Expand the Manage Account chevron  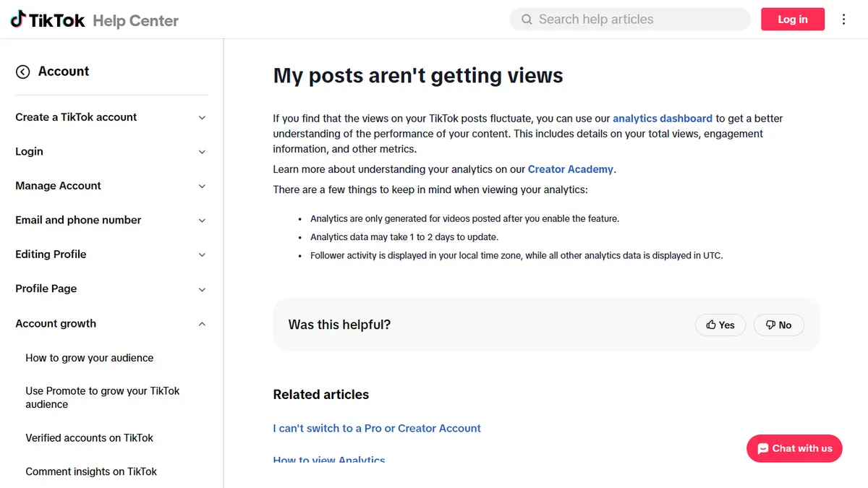pos(202,186)
